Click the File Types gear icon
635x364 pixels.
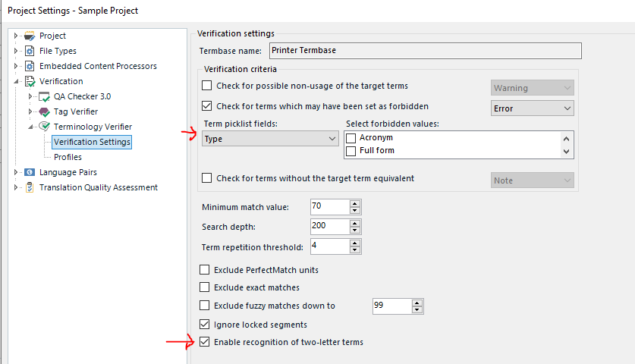30,51
